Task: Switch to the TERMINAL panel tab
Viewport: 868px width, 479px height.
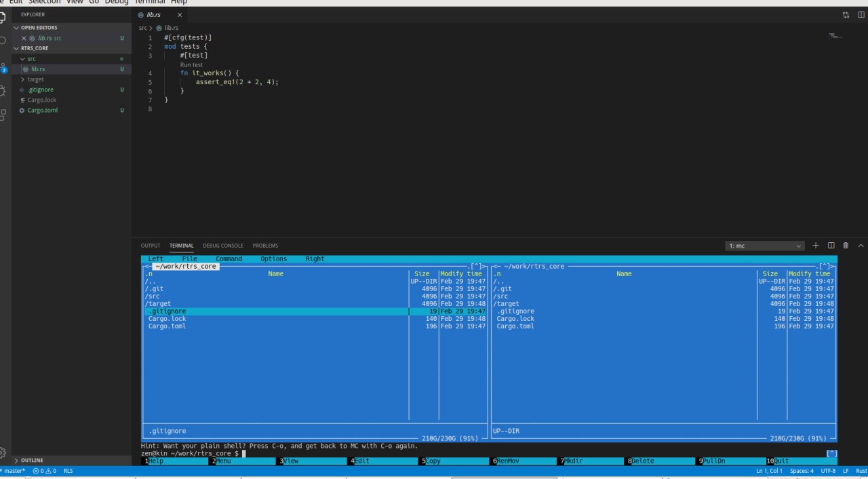Action: [x=181, y=246]
